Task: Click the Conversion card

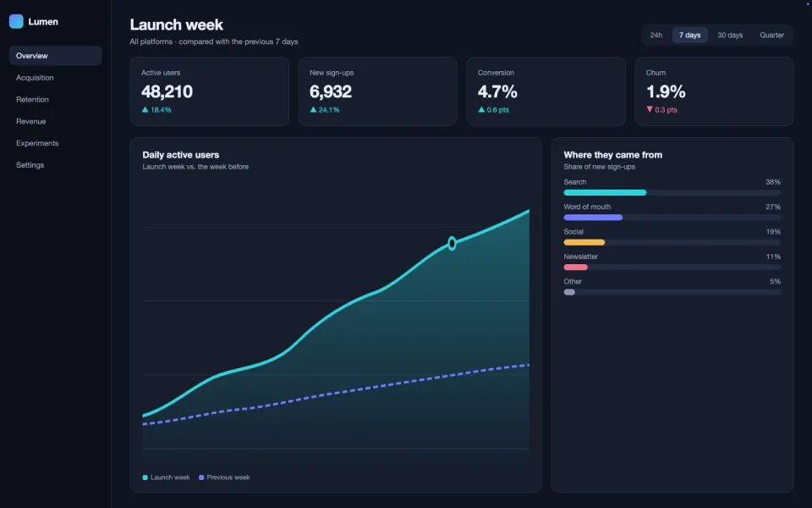Action: pos(546,91)
